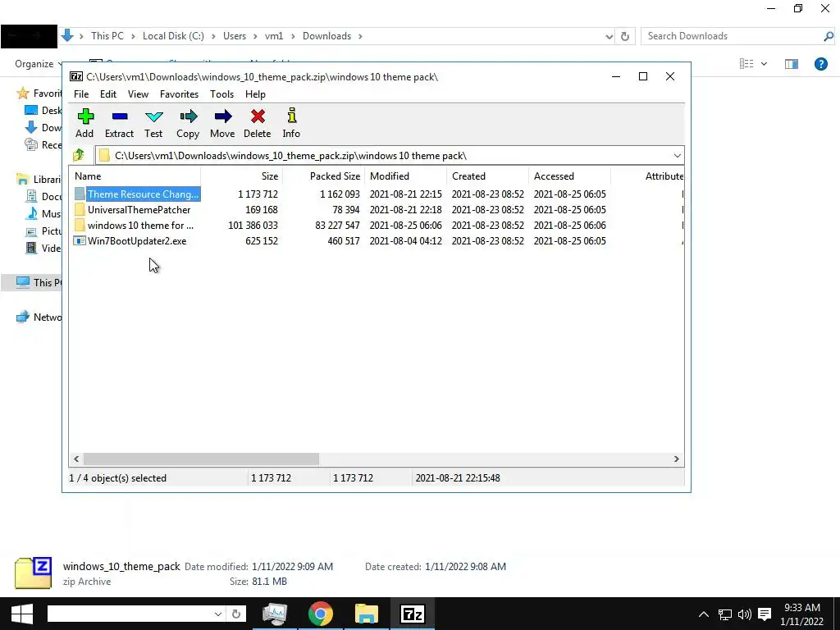This screenshot has width=840, height=630.
Task: Click Users in the Explorer breadcrumb
Action: 235,36
